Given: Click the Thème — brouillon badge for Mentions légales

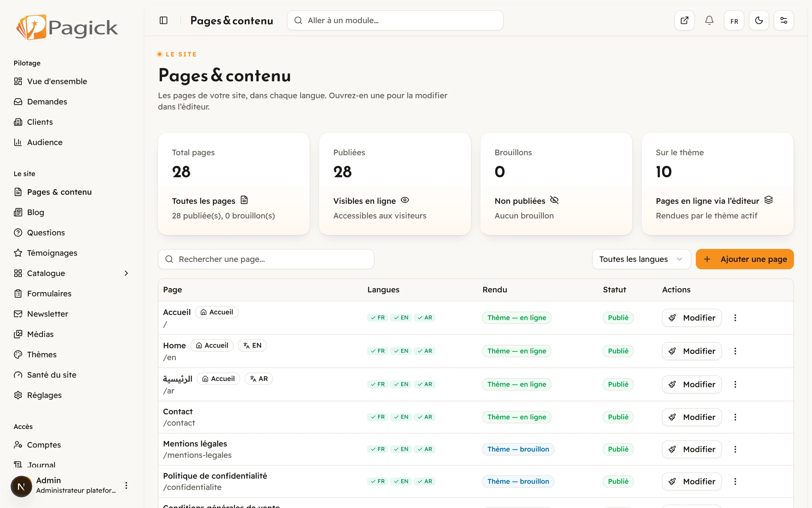Looking at the screenshot, I should click(518, 450).
